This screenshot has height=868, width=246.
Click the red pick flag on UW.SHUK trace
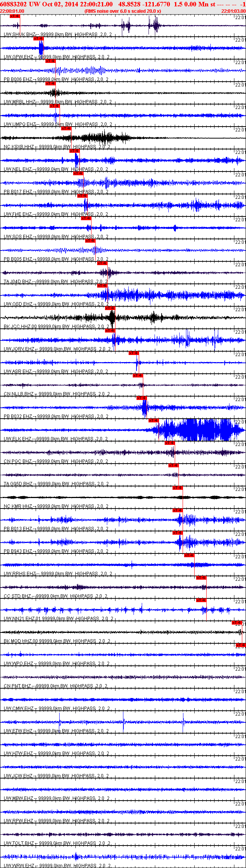pos(14,16)
